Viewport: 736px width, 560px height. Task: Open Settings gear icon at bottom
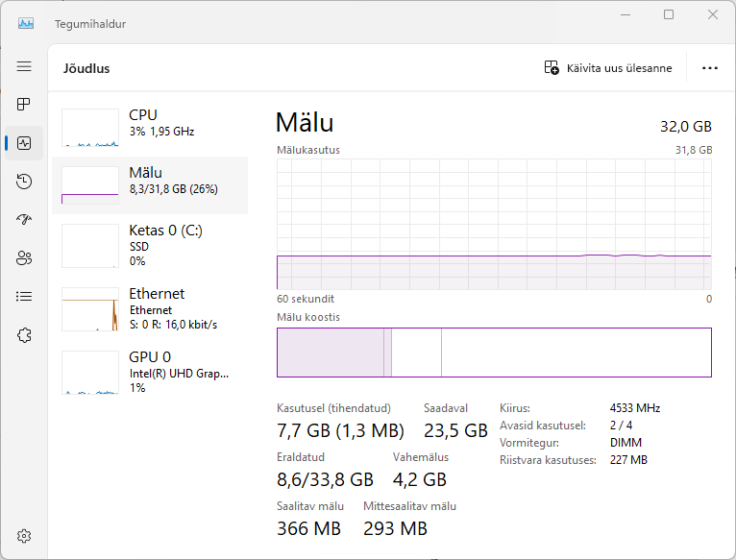tap(24, 536)
